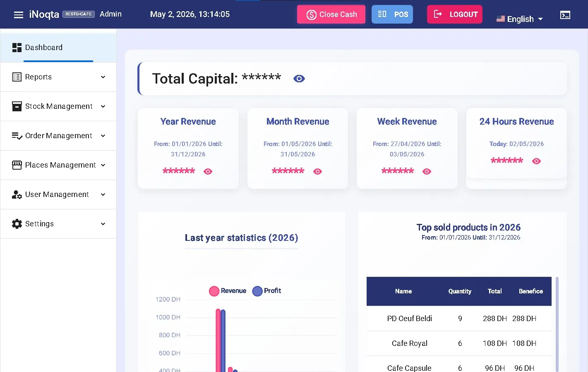Toggle Profit series in chart legend
Image resolution: width=588 pixels, height=372 pixels.
point(266,291)
